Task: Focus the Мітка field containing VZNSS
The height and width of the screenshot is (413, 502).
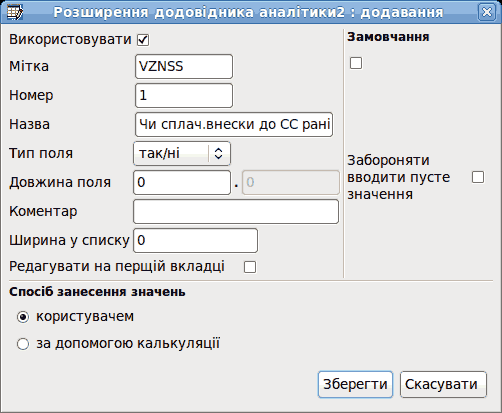Action: (184, 67)
